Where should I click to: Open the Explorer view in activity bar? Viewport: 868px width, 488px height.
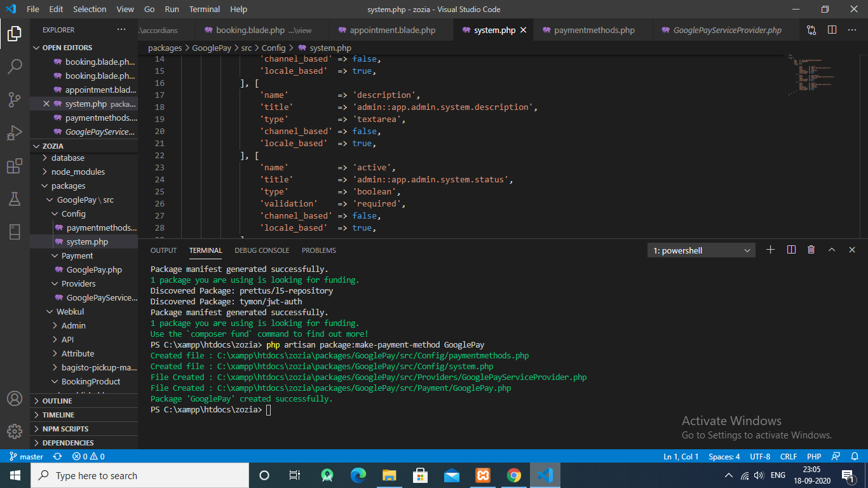pos(15,33)
